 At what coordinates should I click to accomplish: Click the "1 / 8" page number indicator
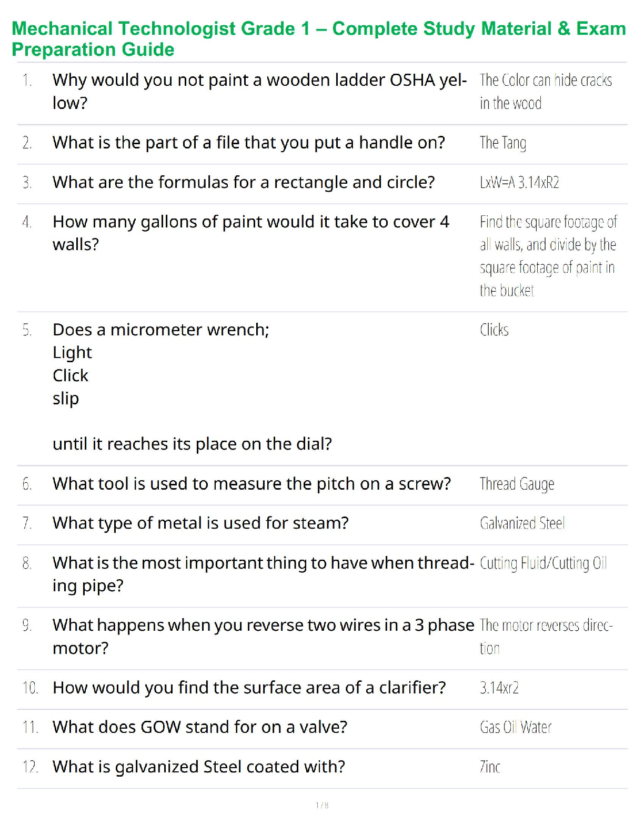[x=322, y=805]
